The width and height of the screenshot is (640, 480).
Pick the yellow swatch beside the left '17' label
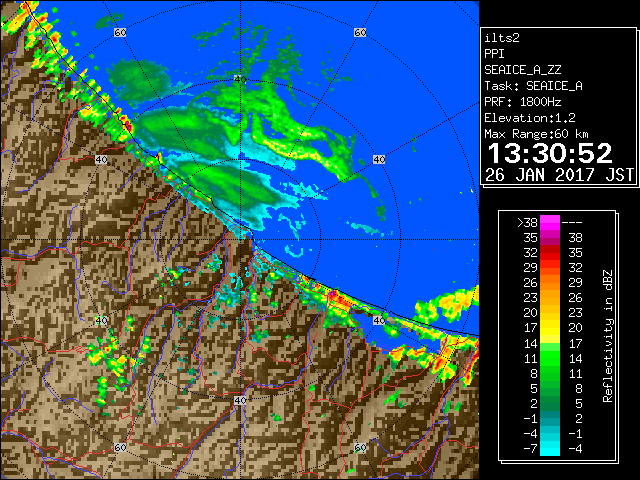click(x=550, y=328)
